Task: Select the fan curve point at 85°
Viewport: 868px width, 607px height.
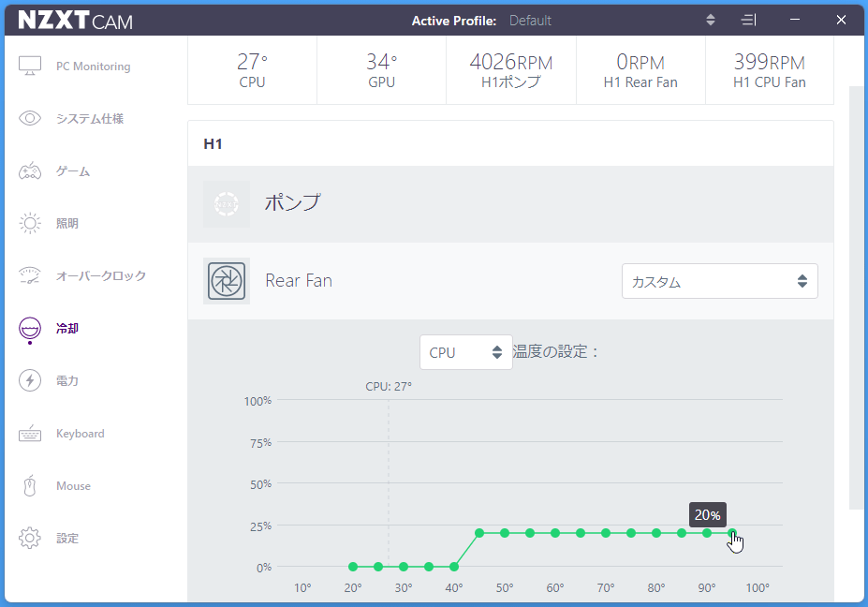Action: pos(682,533)
